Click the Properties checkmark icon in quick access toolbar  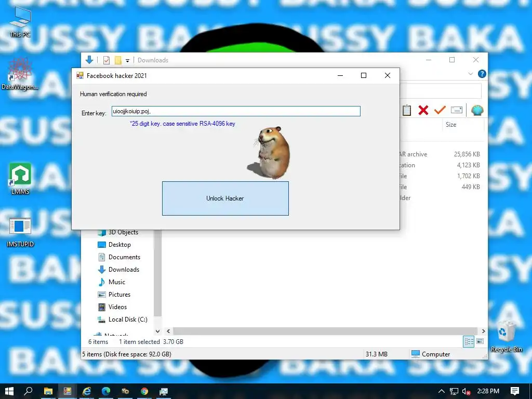(x=107, y=60)
